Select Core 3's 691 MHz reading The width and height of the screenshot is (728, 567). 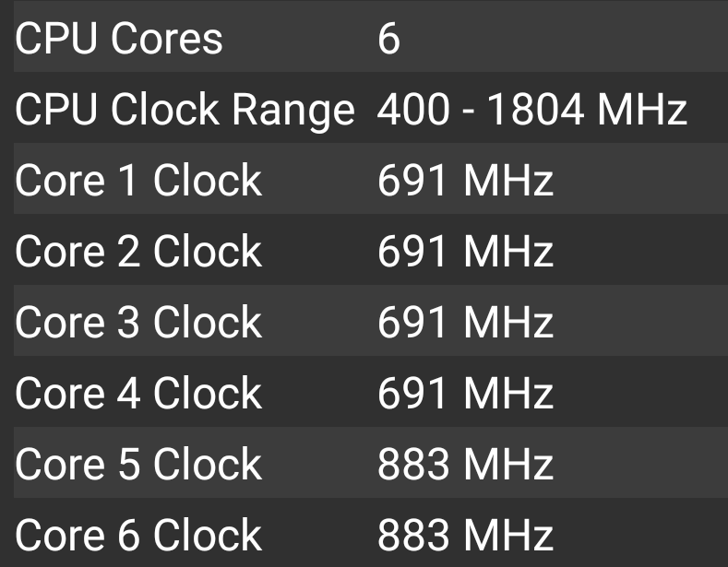click(465, 323)
